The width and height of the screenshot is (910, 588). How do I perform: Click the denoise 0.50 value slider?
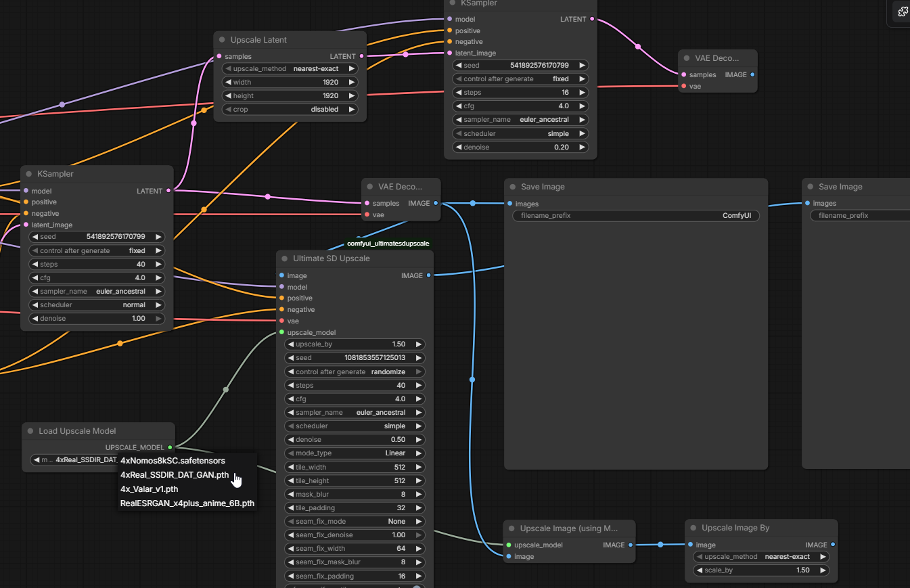tap(355, 440)
